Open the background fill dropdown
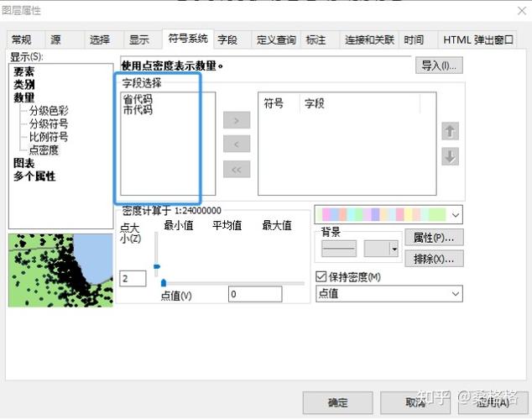 coord(394,249)
